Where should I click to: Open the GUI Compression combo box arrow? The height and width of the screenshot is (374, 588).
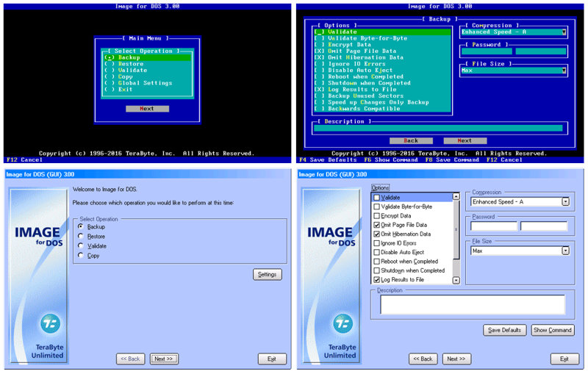coord(565,202)
